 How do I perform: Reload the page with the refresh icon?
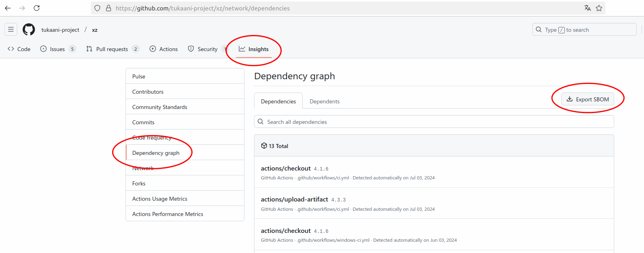pyautogui.click(x=37, y=8)
